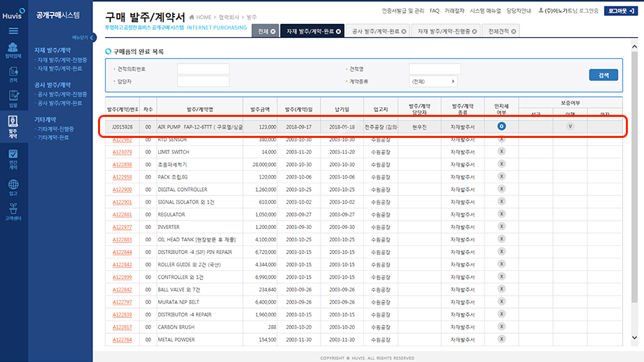
Task: Click the 로그아웃 button
Action: tap(621, 11)
